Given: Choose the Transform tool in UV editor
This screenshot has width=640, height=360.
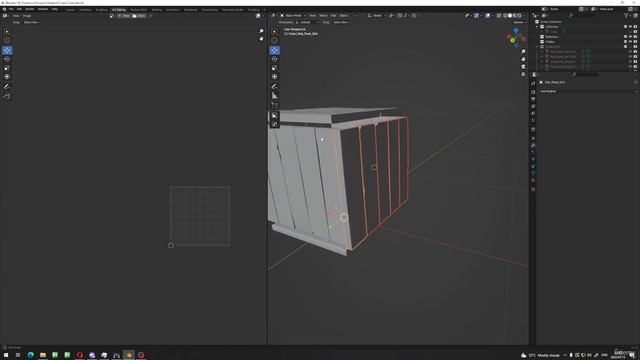Looking at the screenshot, I should pos(7,77).
